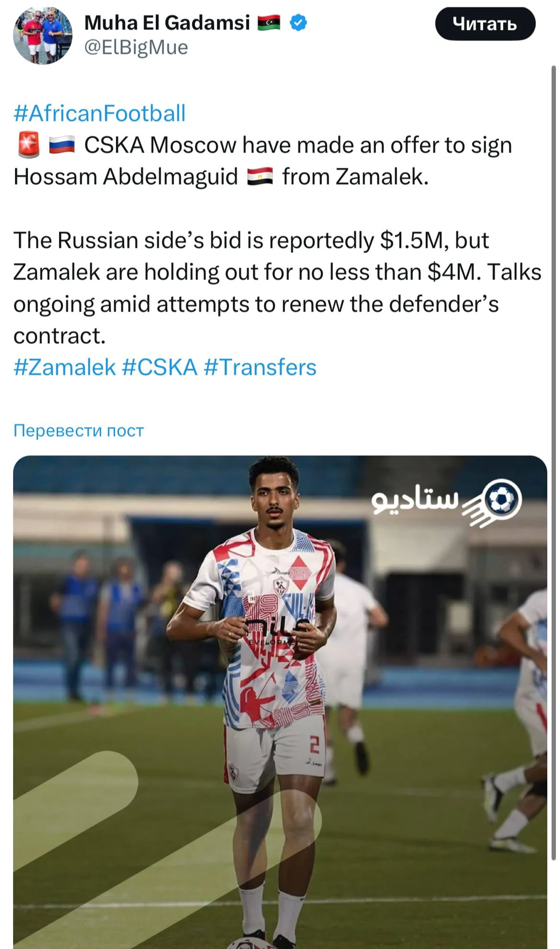Click the red siren emoji

click(x=28, y=145)
